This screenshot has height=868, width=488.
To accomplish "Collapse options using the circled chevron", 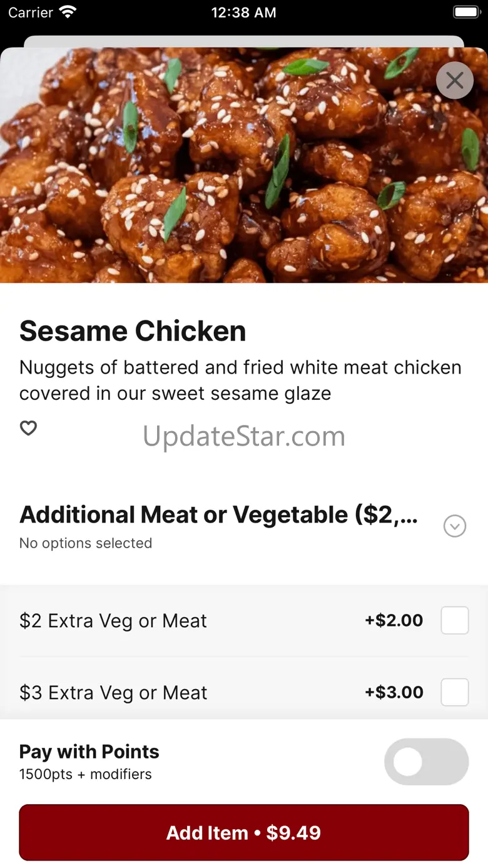I will 455,526.
